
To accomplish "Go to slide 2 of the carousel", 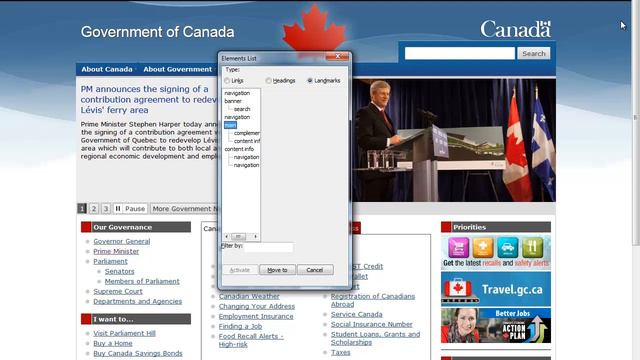I will tap(94, 209).
